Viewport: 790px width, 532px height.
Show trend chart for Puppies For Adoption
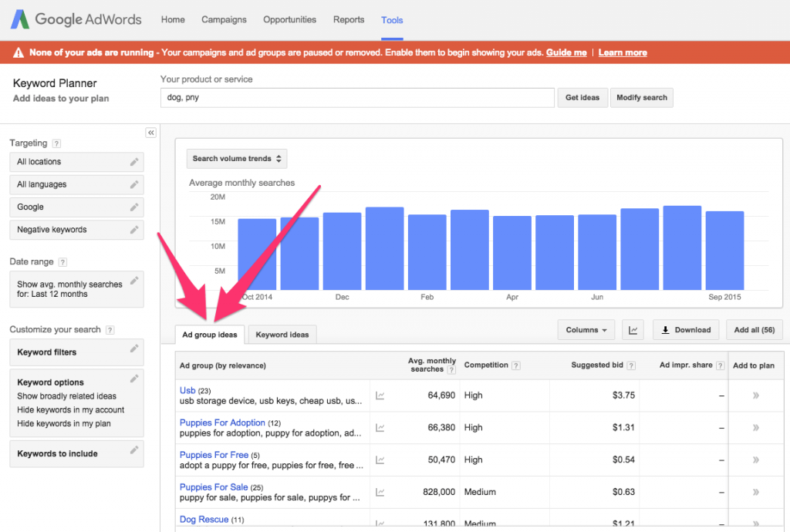[x=380, y=428]
